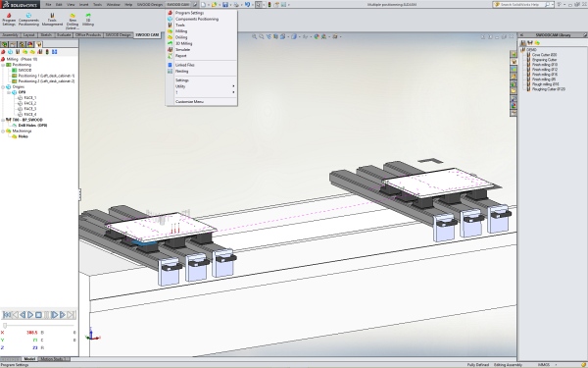
Task: Jump to simulation start button
Action: point(7,315)
